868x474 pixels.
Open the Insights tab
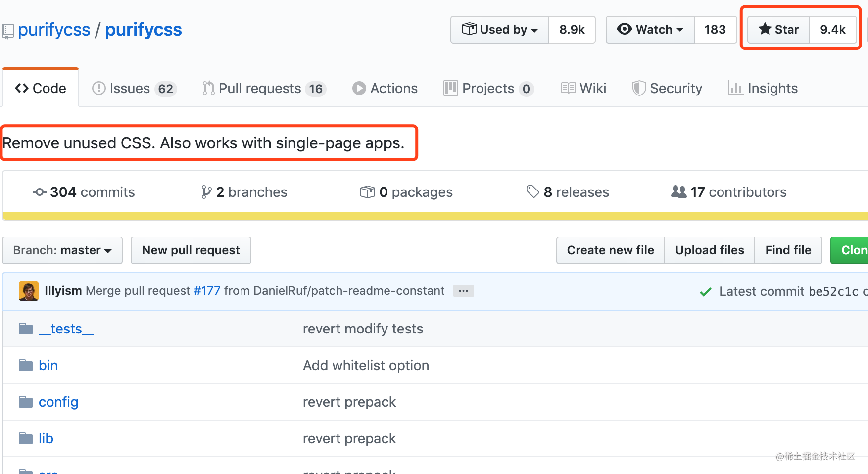[x=763, y=89]
